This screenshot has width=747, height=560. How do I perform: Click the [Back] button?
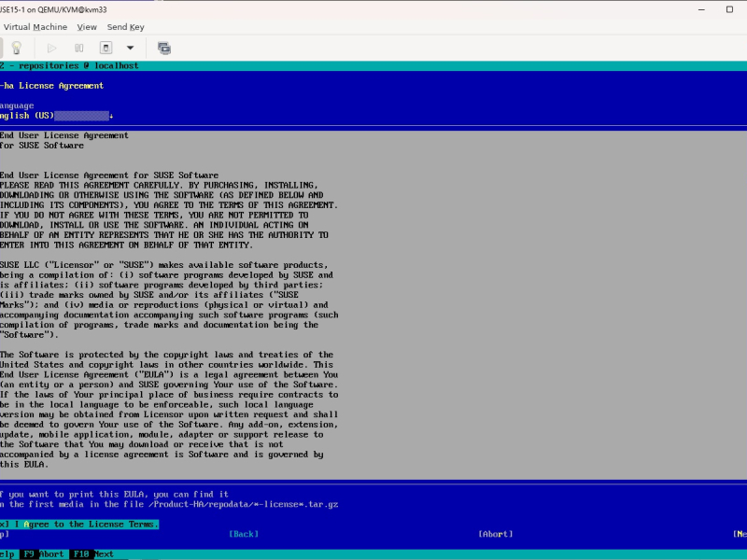tap(244, 534)
